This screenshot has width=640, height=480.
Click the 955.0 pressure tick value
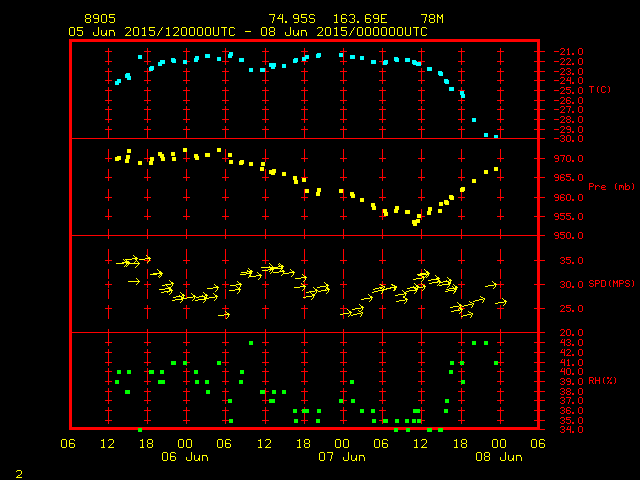pyautogui.click(x=569, y=217)
